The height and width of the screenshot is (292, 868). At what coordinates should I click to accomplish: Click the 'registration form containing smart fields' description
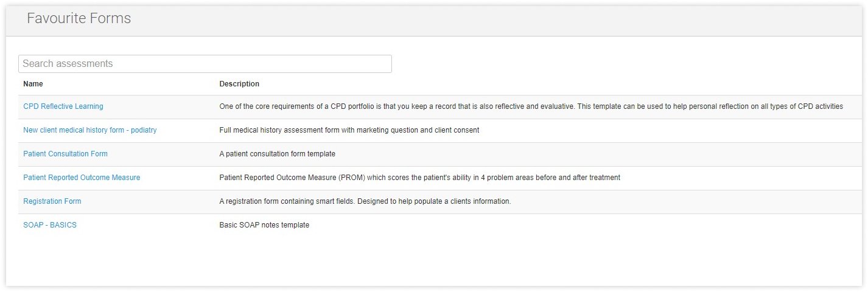(365, 201)
